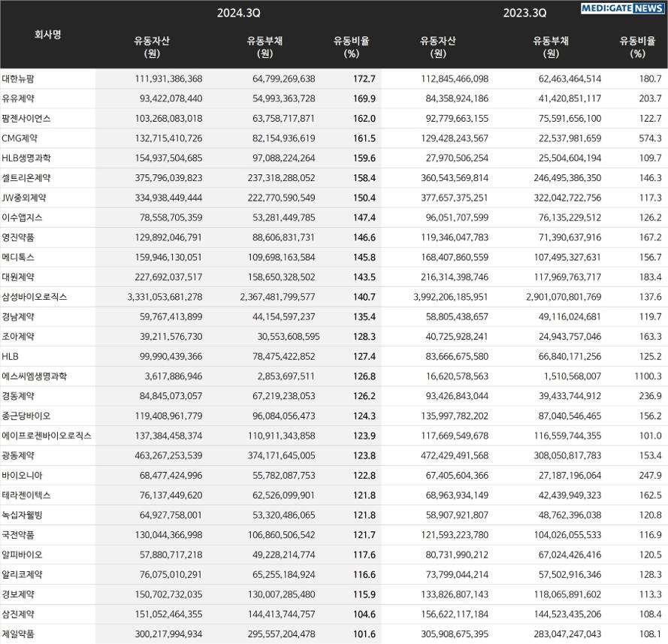Select company name 경동제약
Viewport: 668px width, 644px height.
tap(18, 396)
